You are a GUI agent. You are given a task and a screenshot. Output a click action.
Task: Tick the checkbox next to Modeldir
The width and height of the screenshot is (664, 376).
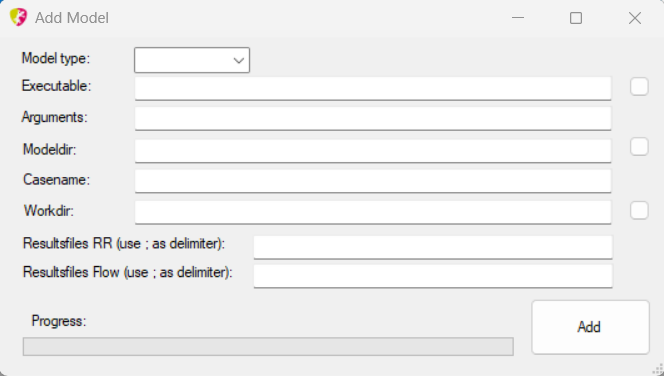[639, 147]
